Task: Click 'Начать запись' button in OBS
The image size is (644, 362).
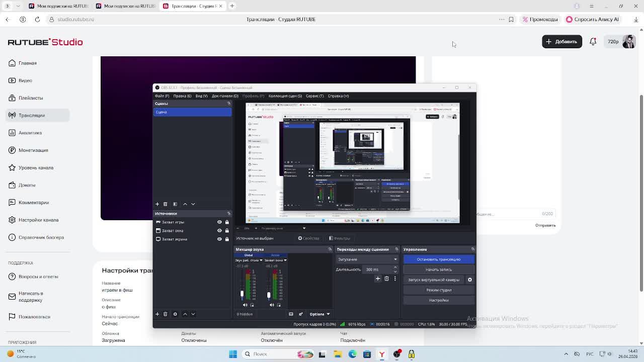Action: click(x=438, y=269)
